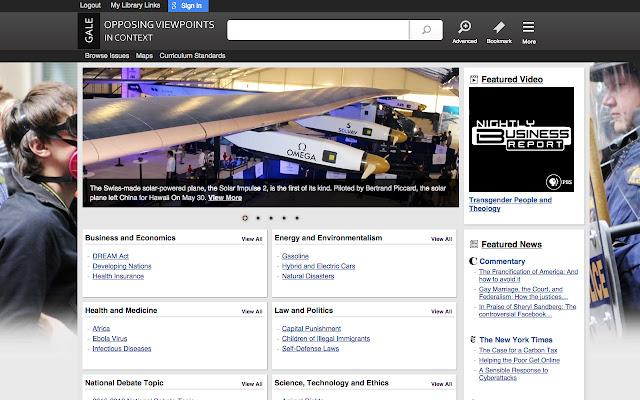Screen dimensions: 640x400
Task: View All in Science, Technology and Ethics
Action: point(441,384)
